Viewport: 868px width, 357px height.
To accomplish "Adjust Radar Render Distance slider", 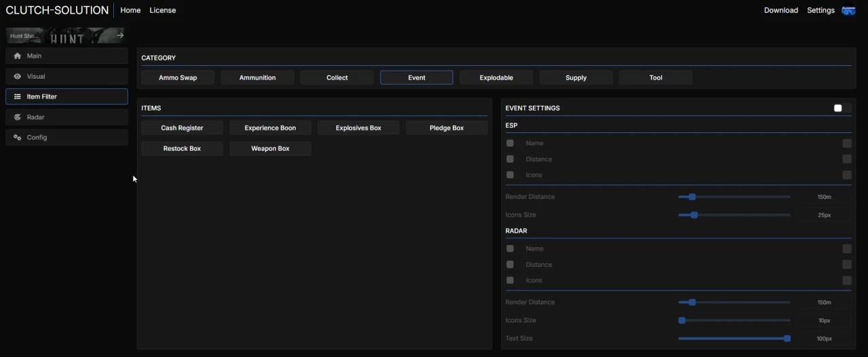I will pos(734,302).
